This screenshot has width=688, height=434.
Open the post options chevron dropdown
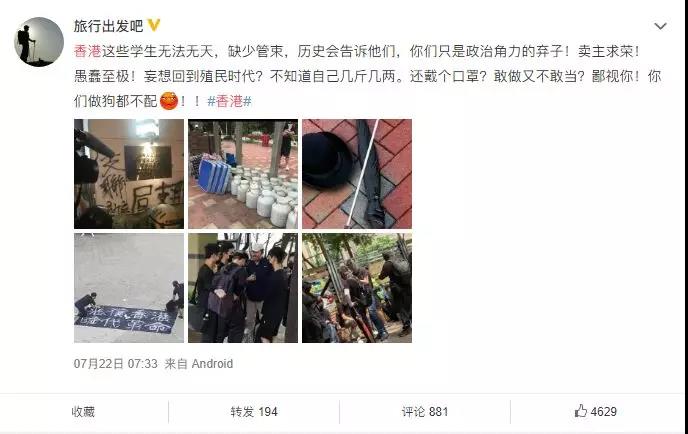(660, 26)
